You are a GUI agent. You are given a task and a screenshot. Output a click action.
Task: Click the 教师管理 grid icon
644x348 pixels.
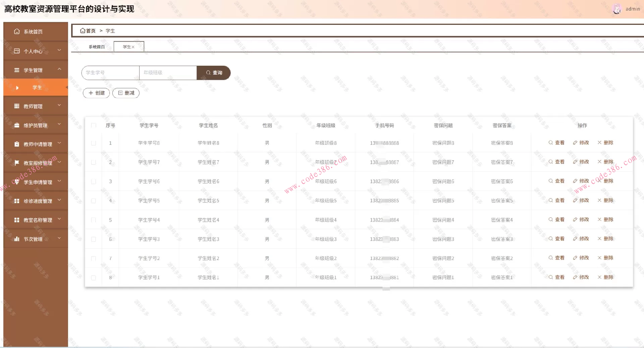(x=17, y=106)
